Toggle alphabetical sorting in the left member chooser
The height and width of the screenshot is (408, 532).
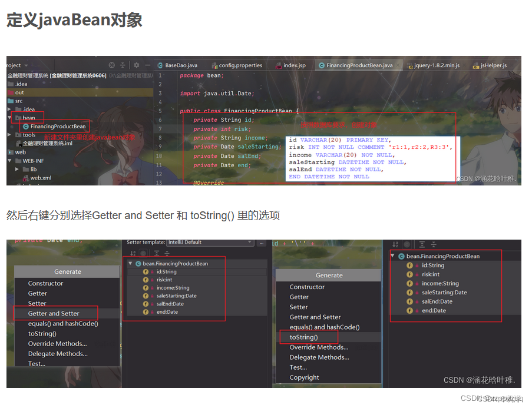(133, 253)
